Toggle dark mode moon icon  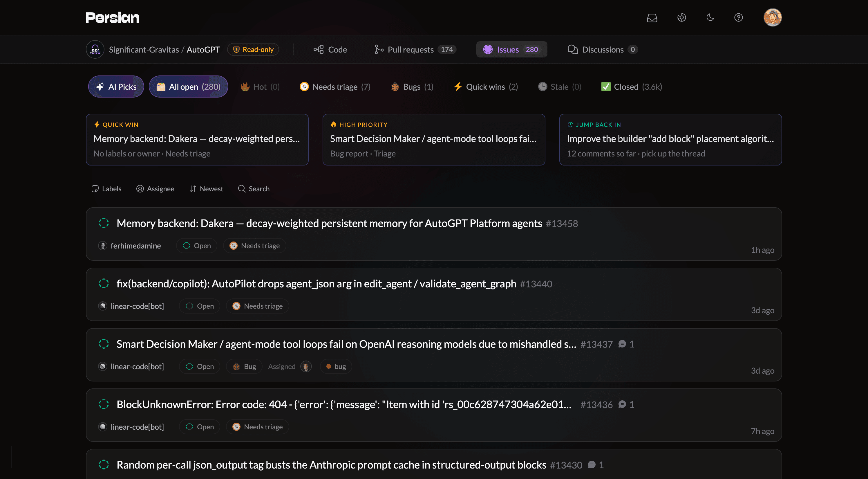tap(710, 17)
